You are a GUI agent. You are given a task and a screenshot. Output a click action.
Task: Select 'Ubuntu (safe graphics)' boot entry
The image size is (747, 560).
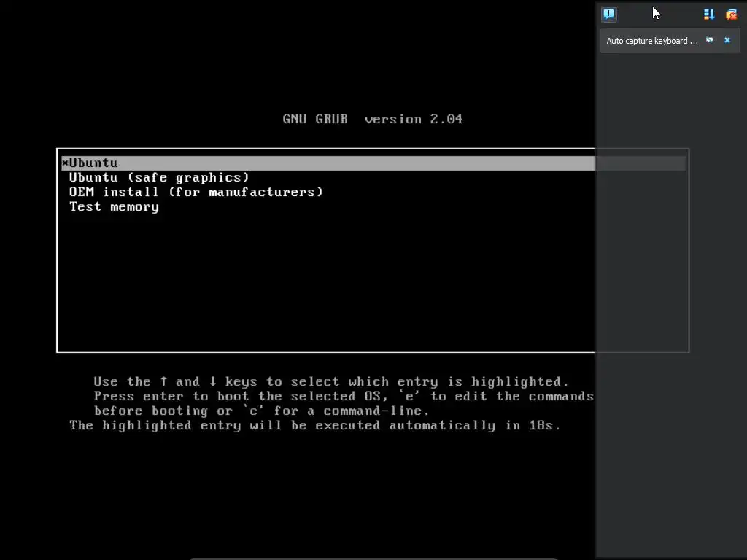pos(159,178)
